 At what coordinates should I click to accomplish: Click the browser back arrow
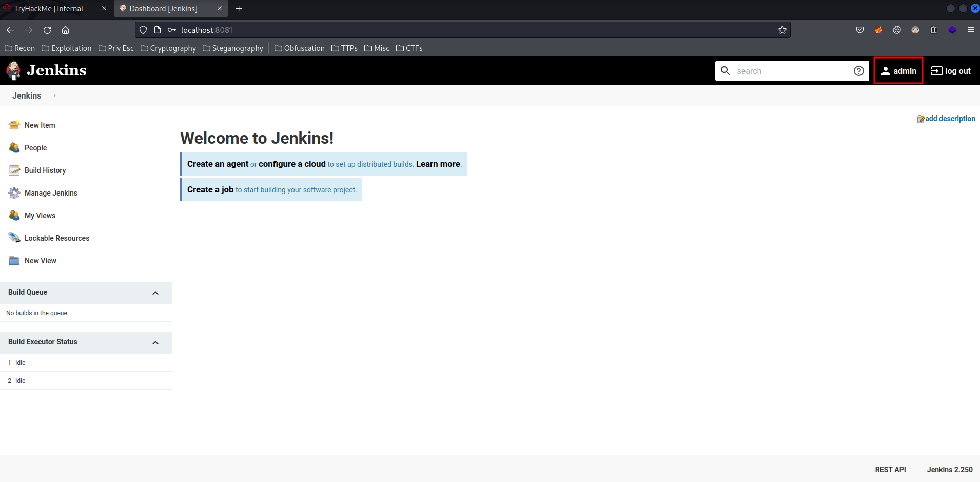10,30
